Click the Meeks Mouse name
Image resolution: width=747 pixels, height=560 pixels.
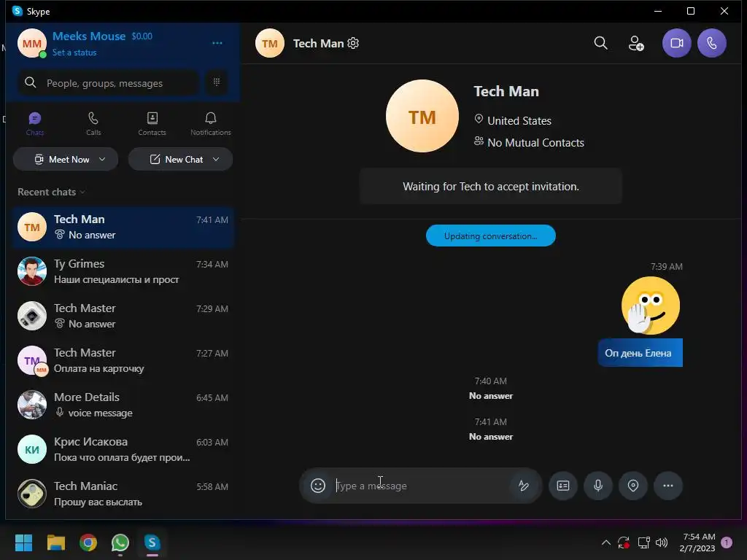[x=88, y=36]
